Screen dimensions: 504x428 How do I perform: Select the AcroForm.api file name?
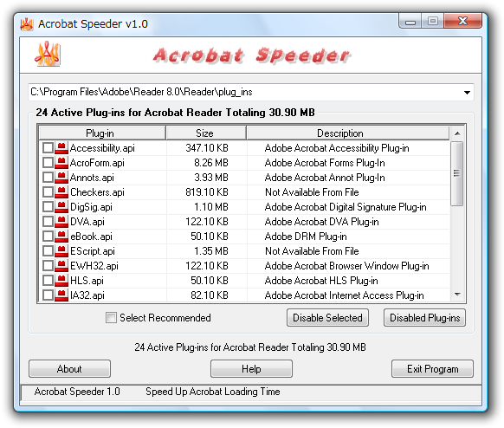(x=97, y=163)
